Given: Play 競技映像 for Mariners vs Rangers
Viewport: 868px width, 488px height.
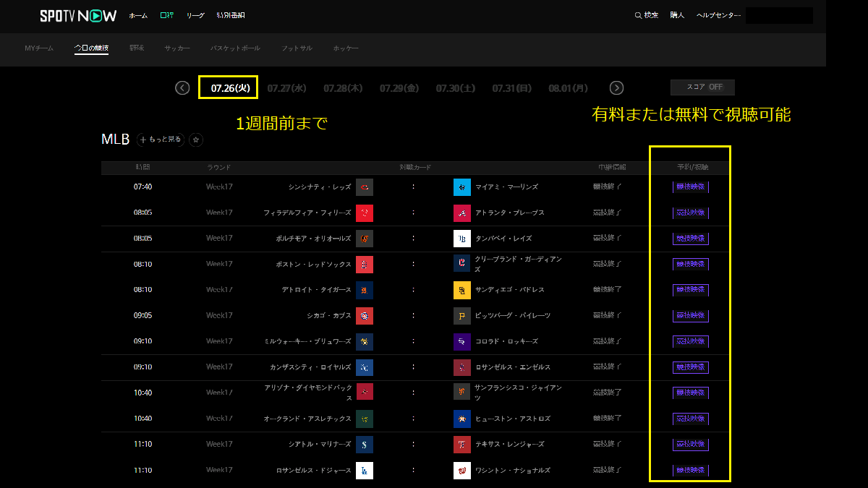Looking at the screenshot, I should [x=691, y=445].
